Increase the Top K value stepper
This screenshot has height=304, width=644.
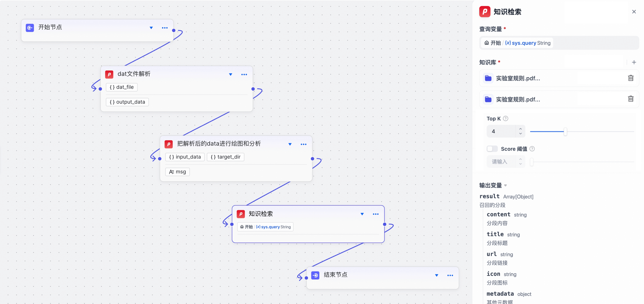[x=520, y=129]
